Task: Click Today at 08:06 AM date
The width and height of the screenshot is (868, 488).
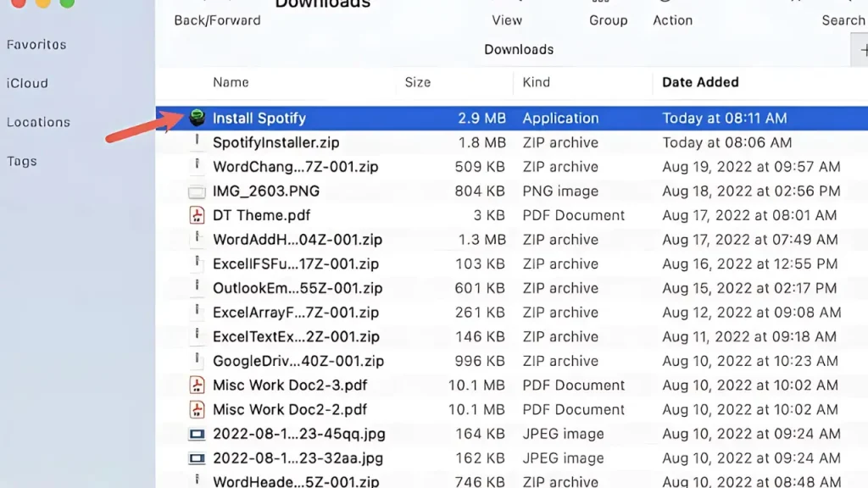Action: click(x=726, y=142)
